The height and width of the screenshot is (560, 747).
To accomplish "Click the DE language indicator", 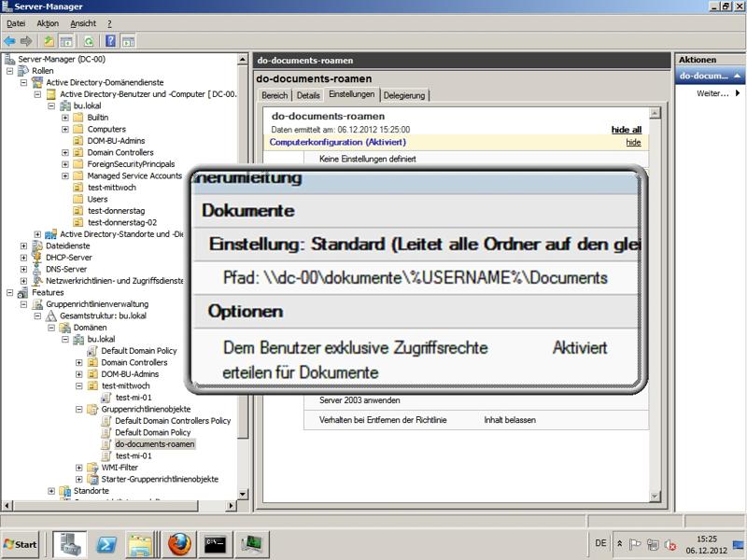I will [x=600, y=543].
